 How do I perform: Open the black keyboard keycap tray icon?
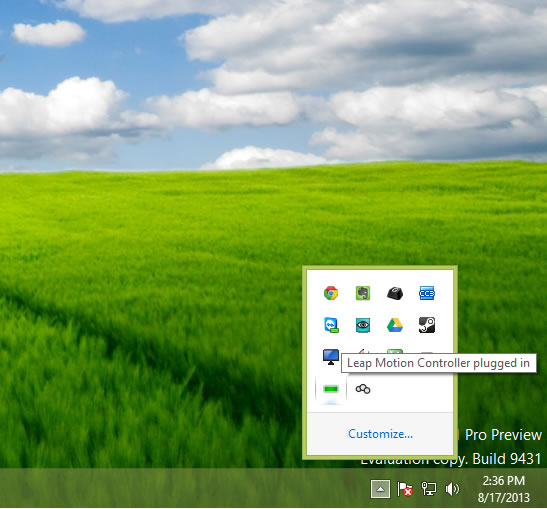[x=395, y=293]
